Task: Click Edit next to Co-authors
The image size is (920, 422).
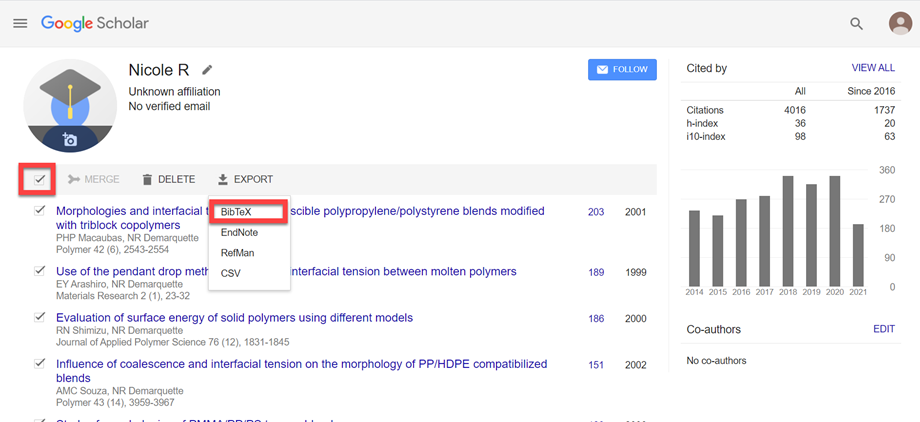Action: point(884,329)
